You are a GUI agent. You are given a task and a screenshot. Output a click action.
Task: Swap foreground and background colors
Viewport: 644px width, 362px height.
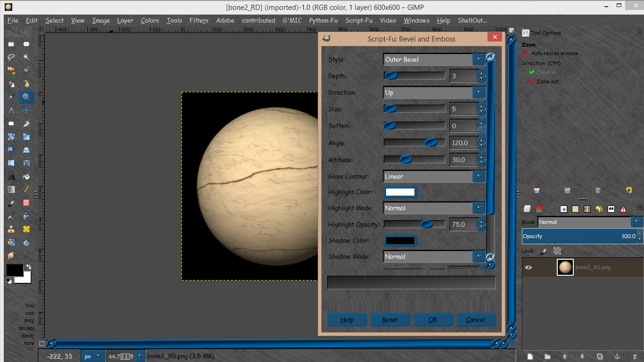point(28,267)
